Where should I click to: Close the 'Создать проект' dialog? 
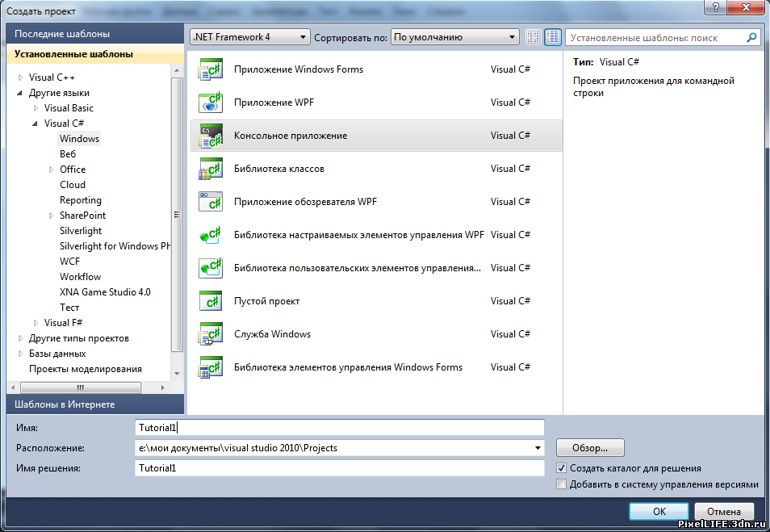pos(747,7)
